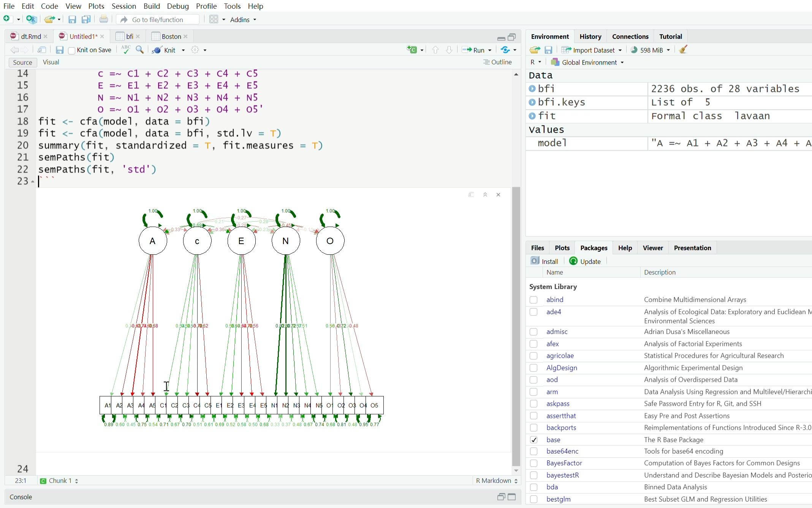Click the expand icon next to bfi.keys
Image resolution: width=812 pixels, height=508 pixels.
tap(532, 102)
